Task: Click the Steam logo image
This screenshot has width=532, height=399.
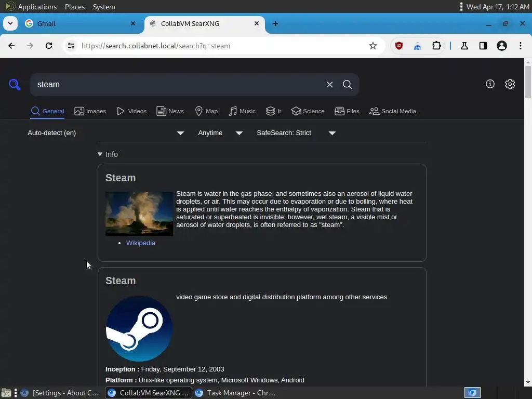Action: point(139,328)
